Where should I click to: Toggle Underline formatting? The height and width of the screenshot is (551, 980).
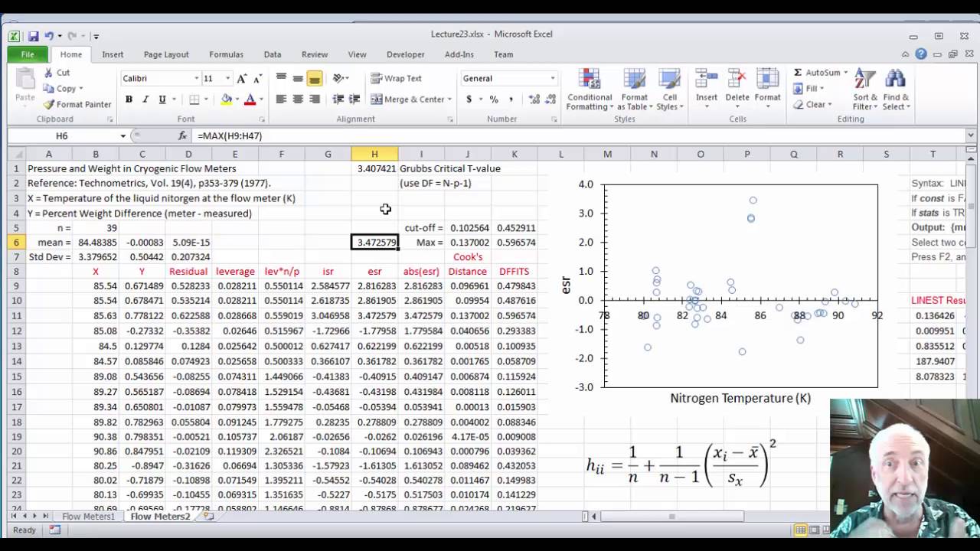[x=162, y=99]
